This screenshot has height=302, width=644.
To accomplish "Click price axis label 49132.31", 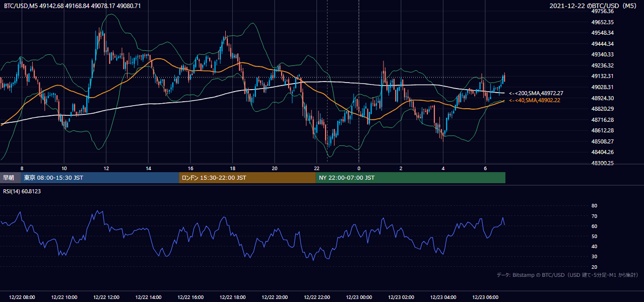I will 602,77.
